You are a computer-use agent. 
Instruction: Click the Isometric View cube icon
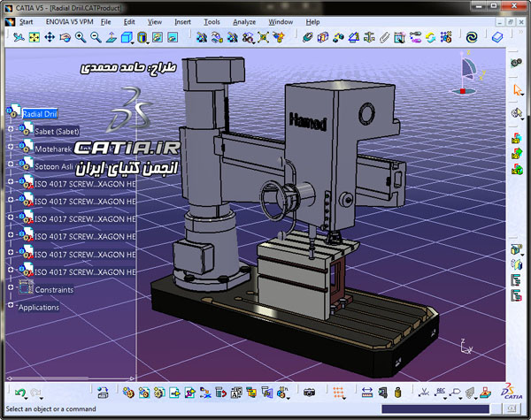126,37
